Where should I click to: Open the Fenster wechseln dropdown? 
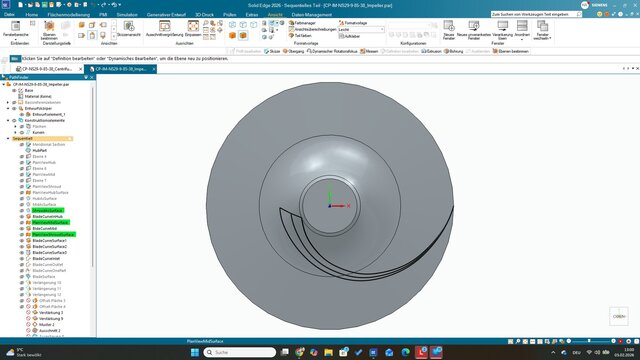(x=542, y=29)
